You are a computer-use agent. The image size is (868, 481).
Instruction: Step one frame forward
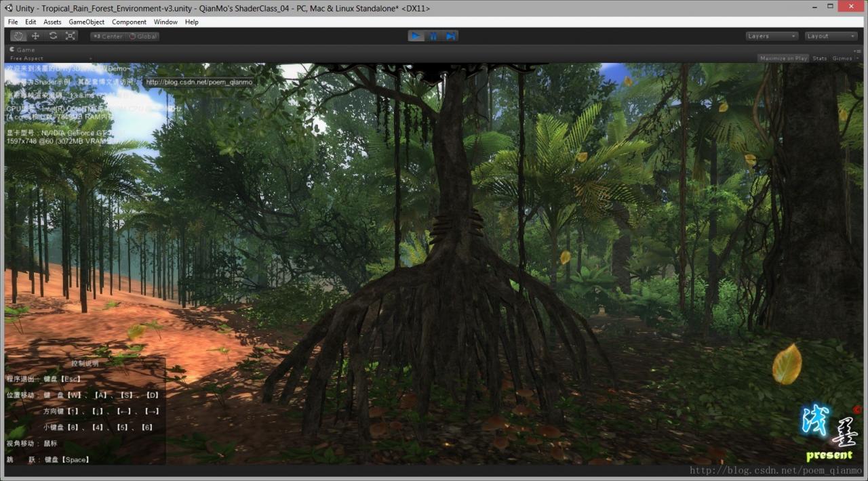[450, 36]
